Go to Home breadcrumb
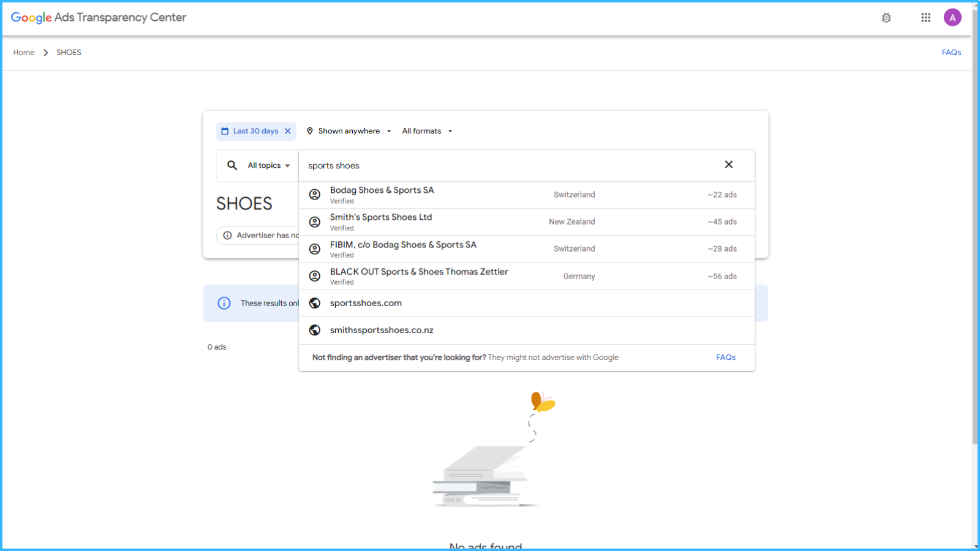Image resolution: width=980 pixels, height=551 pixels. [x=24, y=53]
